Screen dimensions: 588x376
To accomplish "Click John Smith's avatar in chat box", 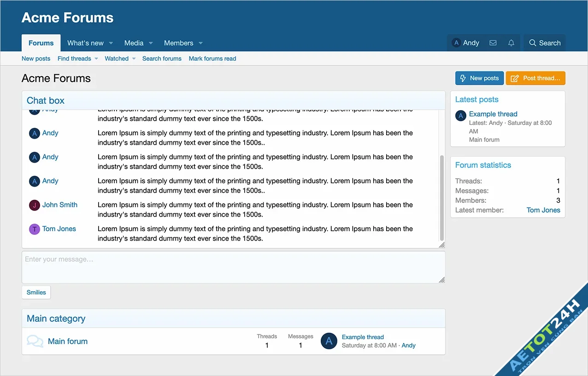I will (x=35, y=205).
